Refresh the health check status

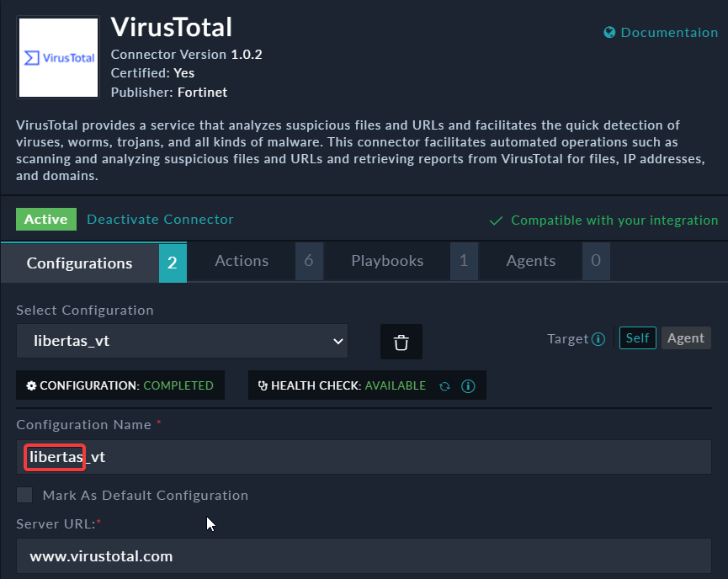point(444,386)
